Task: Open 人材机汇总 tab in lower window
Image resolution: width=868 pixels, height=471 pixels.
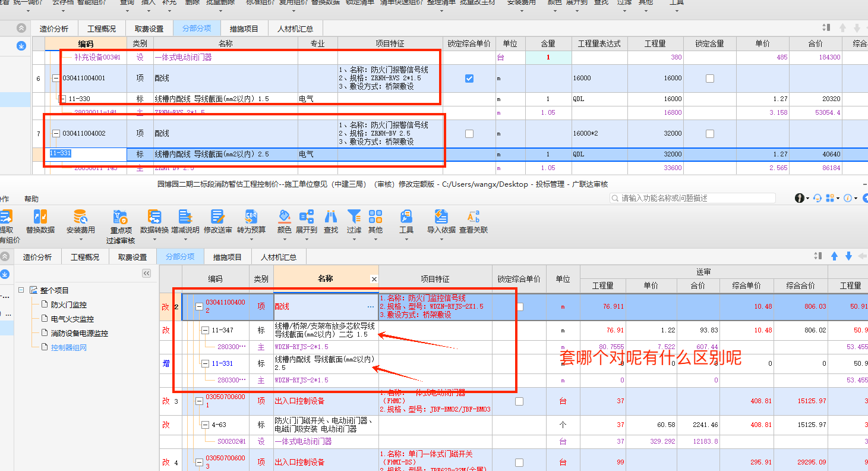Action: point(279,257)
